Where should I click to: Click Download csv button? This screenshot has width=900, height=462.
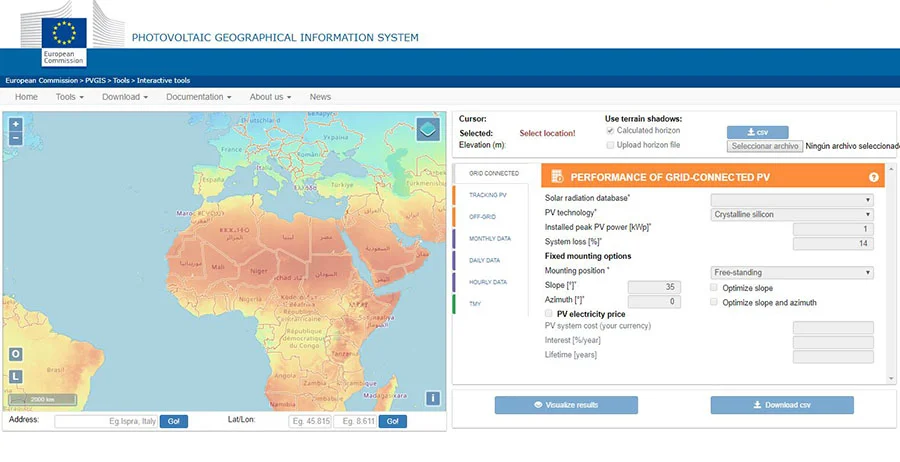(x=782, y=405)
